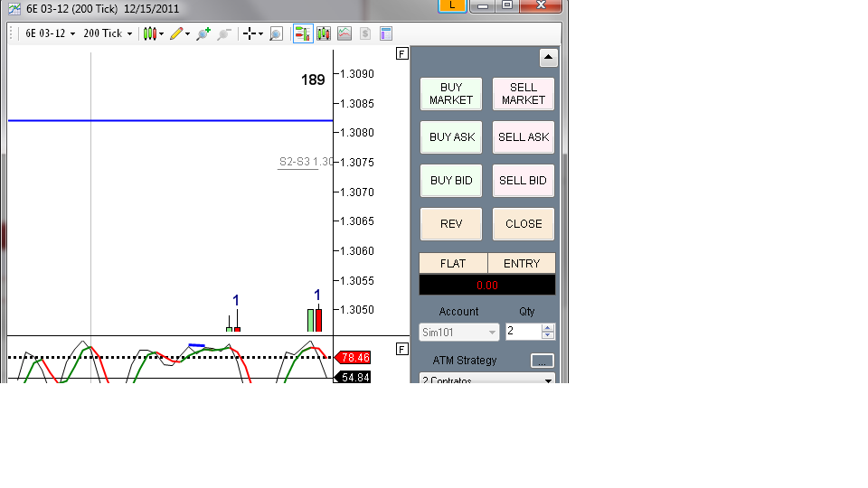This screenshot has width=868, height=488.
Task: Click the SELL ASK button
Action: tap(524, 137)
